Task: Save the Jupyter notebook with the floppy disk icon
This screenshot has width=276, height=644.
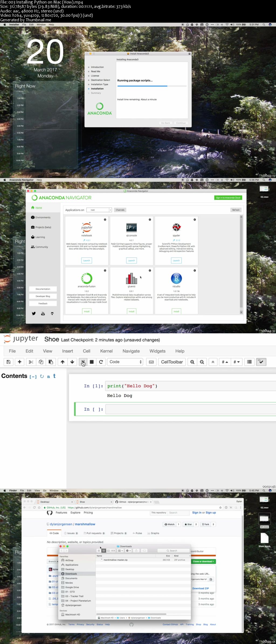Action: click(x=8, y=362)
